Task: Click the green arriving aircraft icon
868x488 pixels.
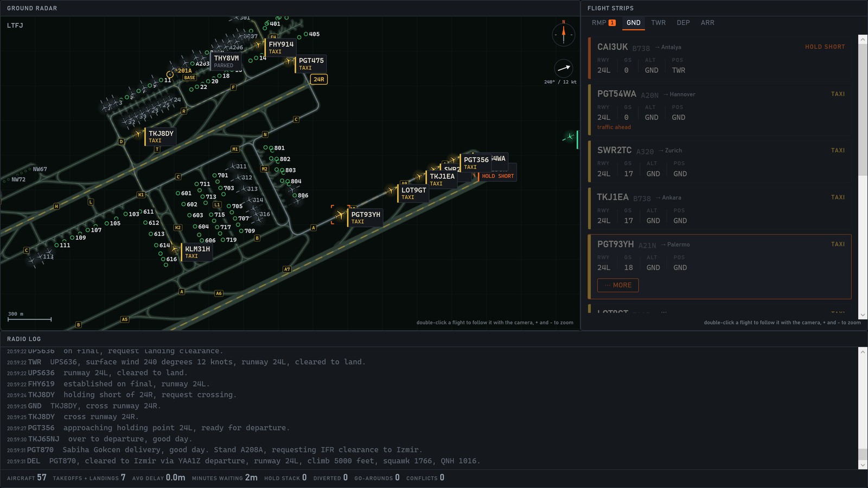Action: pos(569,137)
